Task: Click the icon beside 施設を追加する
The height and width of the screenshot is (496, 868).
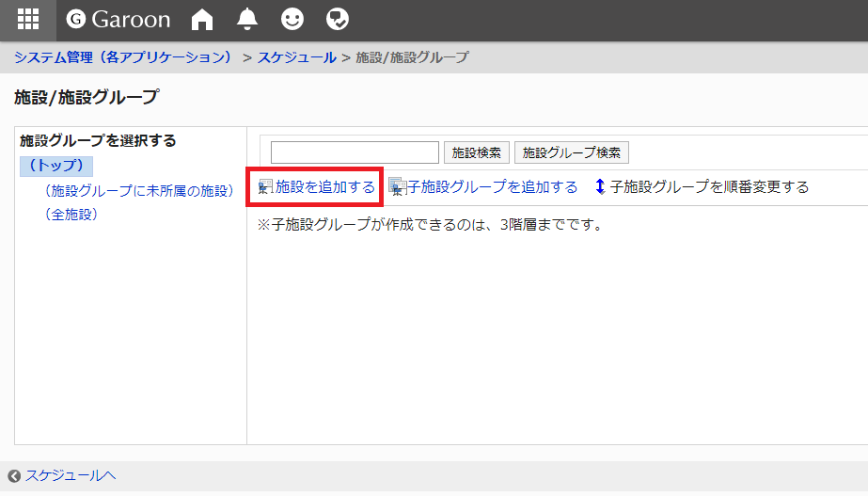Action: (x=265, y=187)
